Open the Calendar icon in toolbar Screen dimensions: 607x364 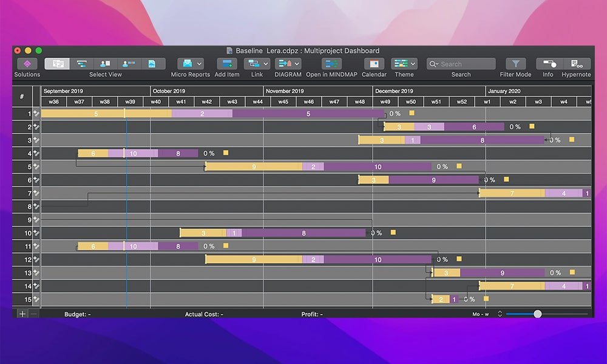374,64
